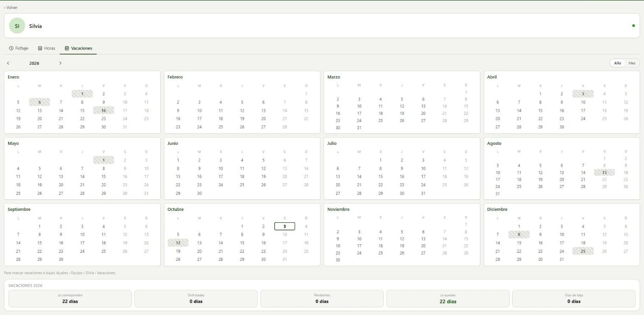Click the Julio month heading
Viewport: 644px width, 315px height.
click(x=332, y=143)
